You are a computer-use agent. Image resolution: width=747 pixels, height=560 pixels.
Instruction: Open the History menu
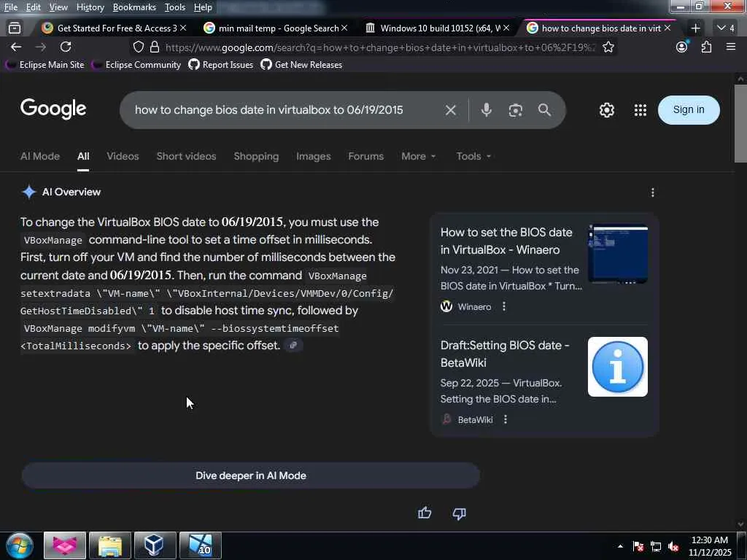tap(90, 7)
